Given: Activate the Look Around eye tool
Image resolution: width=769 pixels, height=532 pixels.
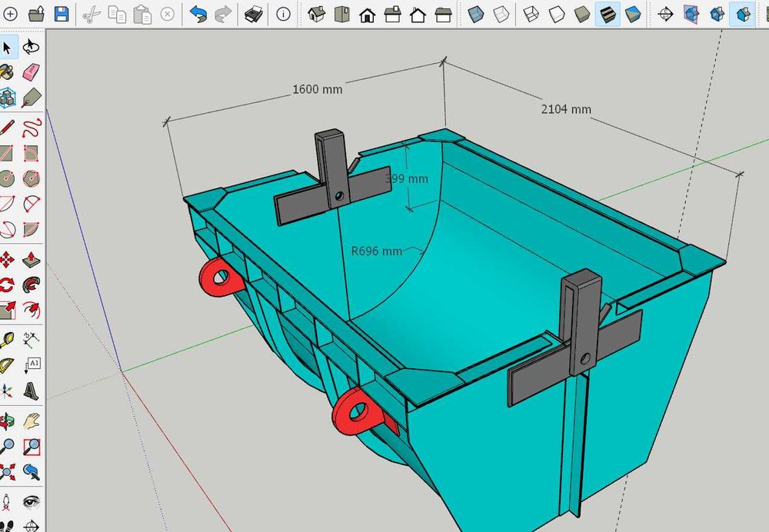Looking at the screenshot, I should [31, 502].
